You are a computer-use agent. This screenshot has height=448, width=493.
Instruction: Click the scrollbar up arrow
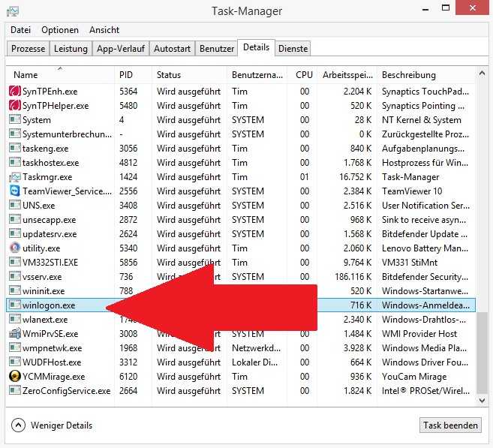pos(482,74)
